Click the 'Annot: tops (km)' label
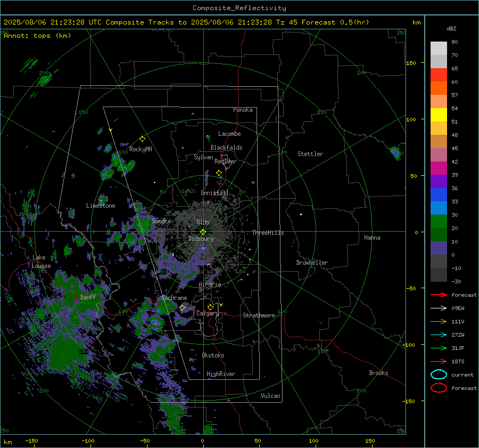Image resolution: width=479 pixels, height=448 pixels. tap(37, 36)
